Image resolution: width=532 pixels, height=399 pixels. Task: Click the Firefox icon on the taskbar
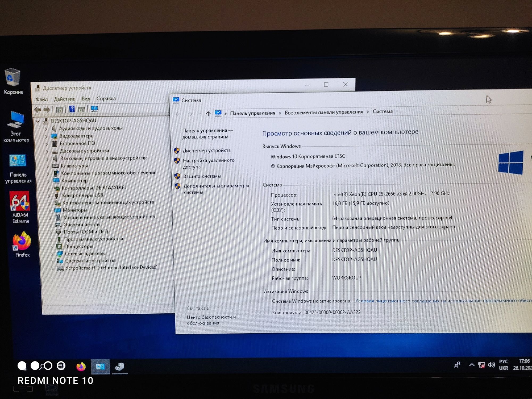pyautogui.click(x=81, y=367)
